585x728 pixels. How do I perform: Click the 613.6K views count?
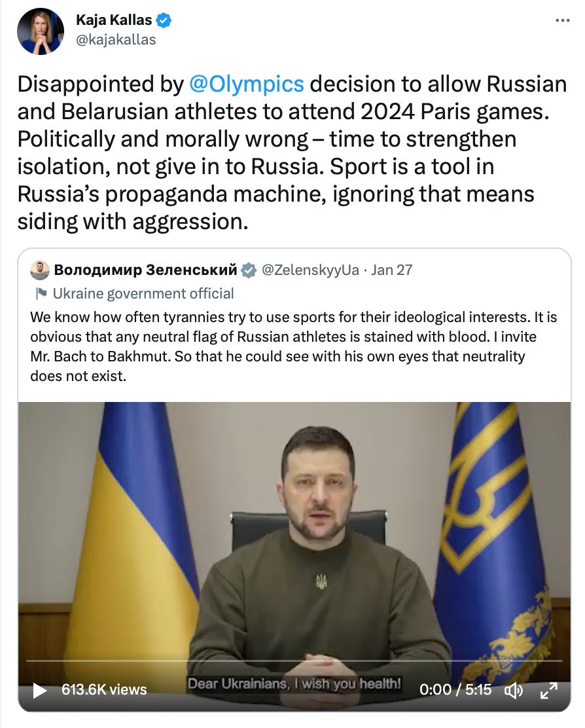tap(104, 689)
